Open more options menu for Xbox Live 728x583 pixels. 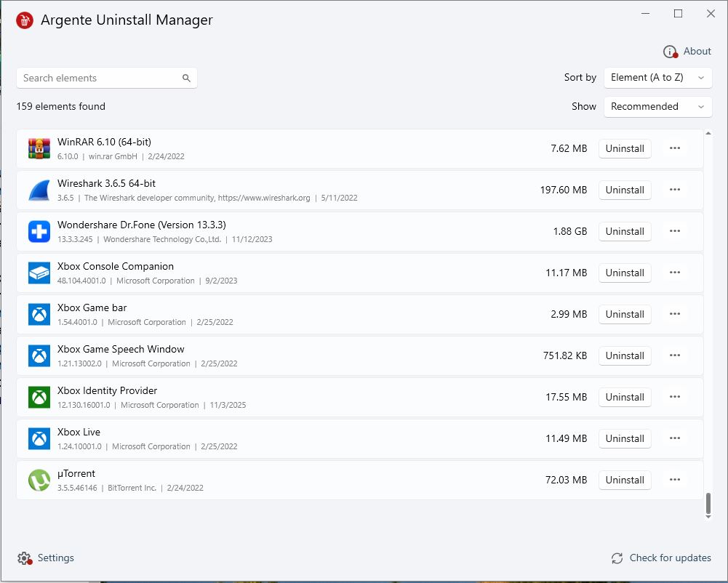(x=674, y=438)
